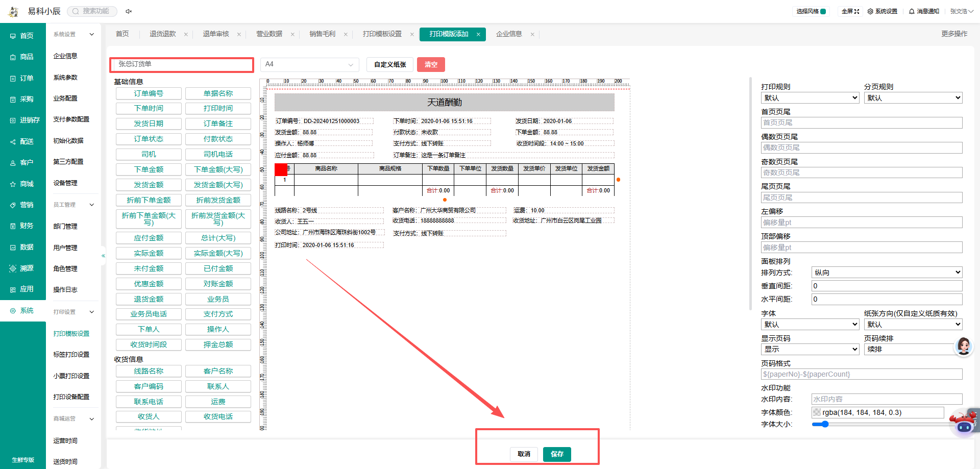Switch to the 企业信息 tab

[x=509, y=34]
